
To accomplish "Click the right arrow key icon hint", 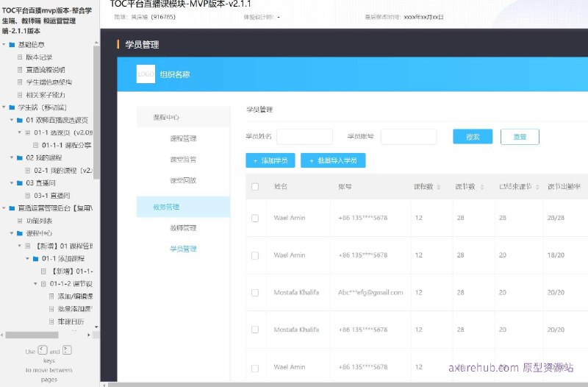I will tap(67, 350).
